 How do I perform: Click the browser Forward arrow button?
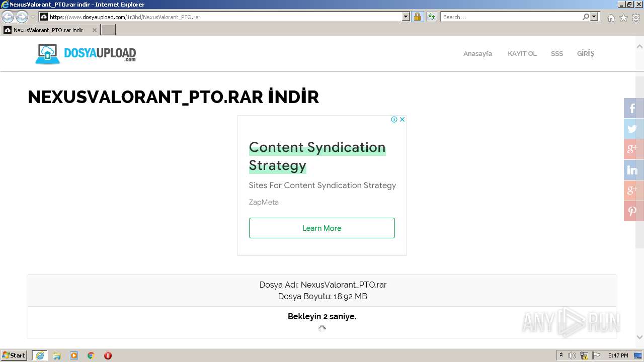(x=22, y=17)
